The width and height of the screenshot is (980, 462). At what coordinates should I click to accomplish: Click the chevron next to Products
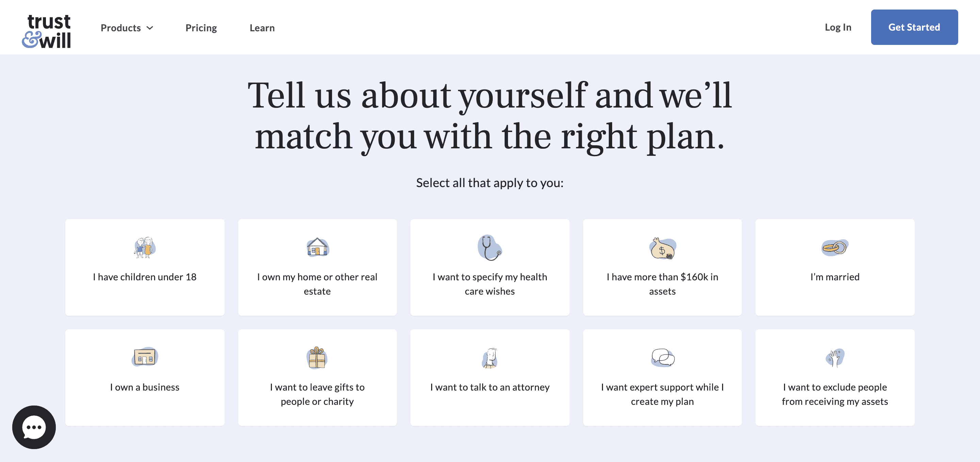(x=150, y=28)
